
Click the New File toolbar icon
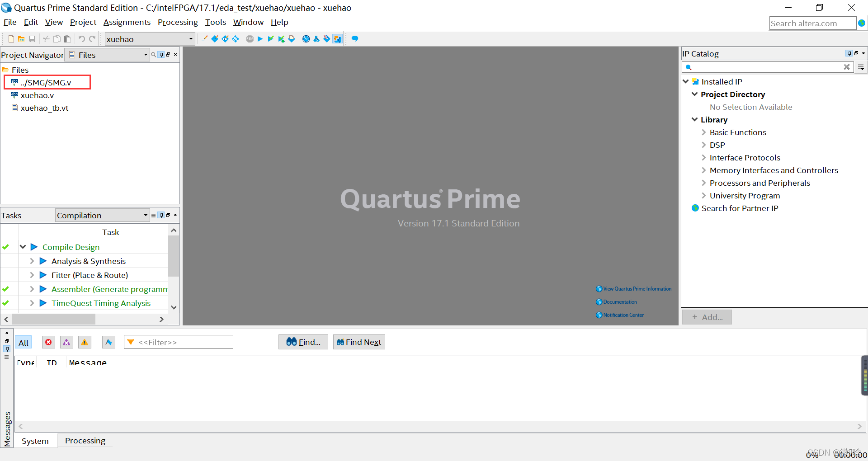11,39
